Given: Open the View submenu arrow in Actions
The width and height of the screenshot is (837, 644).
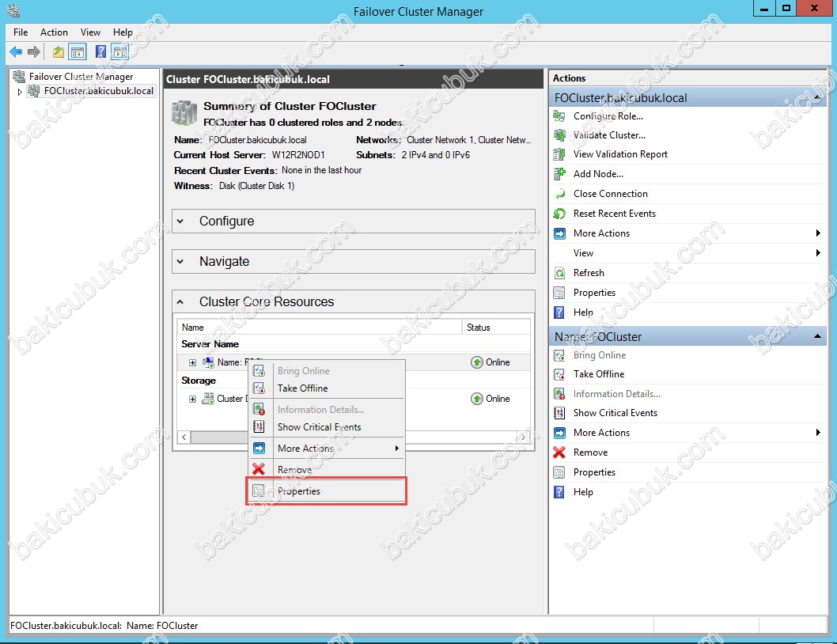Looking at the screenshot, I should [x=818, y=252].
